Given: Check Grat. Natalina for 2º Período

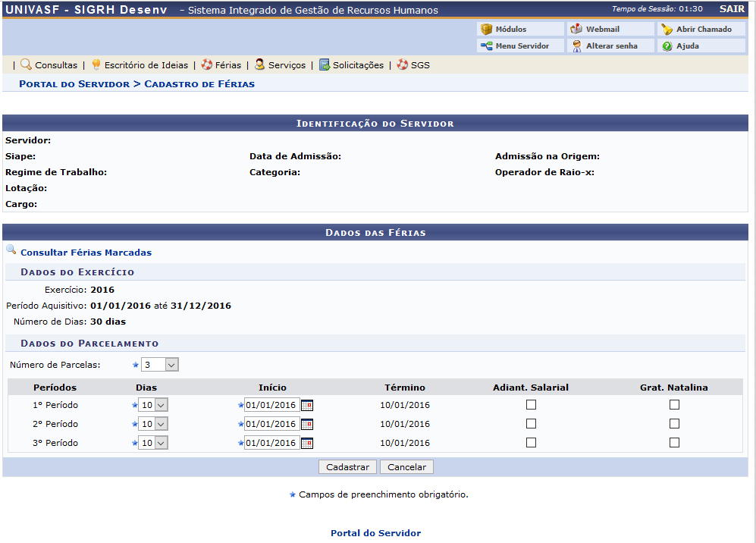Looking at the screenshot, I should tap(674, 424).
